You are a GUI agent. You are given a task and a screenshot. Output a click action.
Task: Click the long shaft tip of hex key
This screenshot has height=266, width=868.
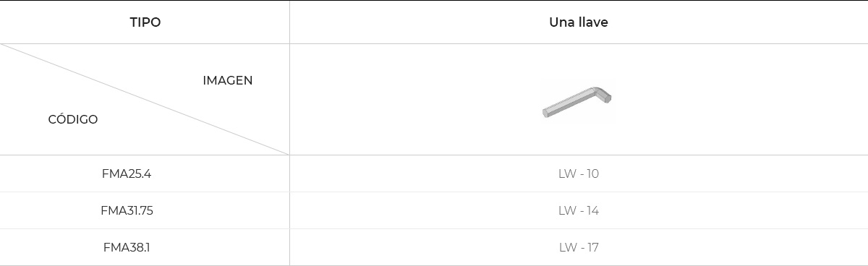pos(547,111)
